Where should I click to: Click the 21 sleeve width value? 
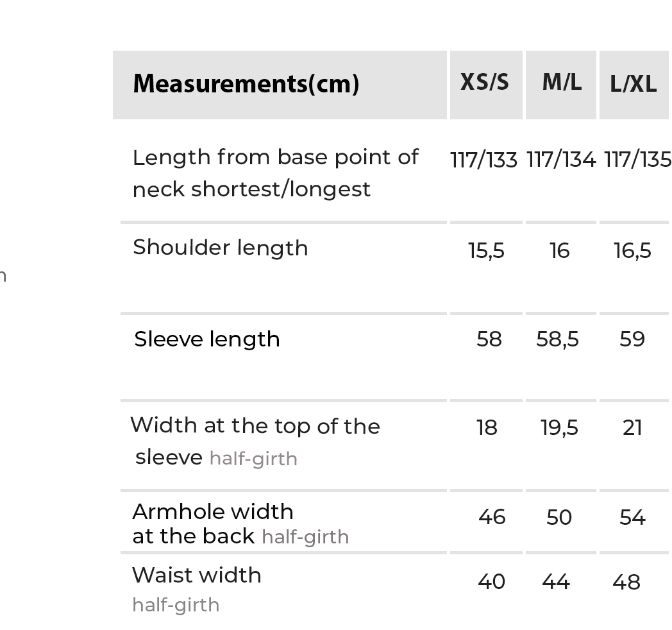pos(632,428)
